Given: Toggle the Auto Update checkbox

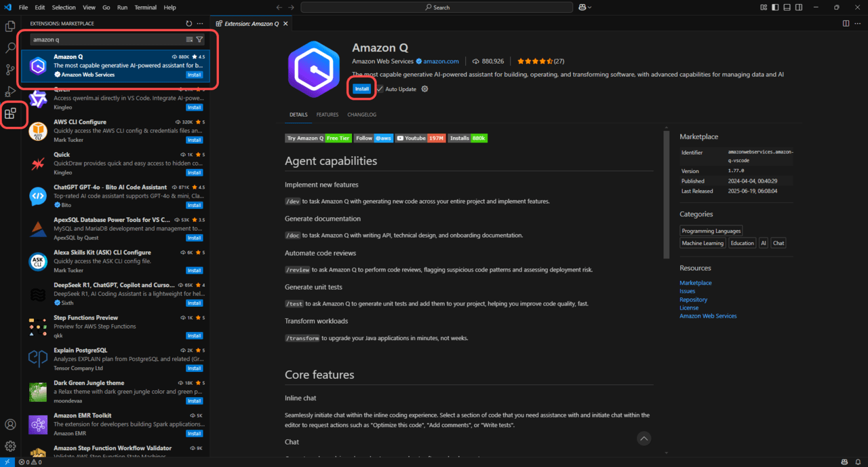Looking at the screenshot, I should (x=380, y=89).
